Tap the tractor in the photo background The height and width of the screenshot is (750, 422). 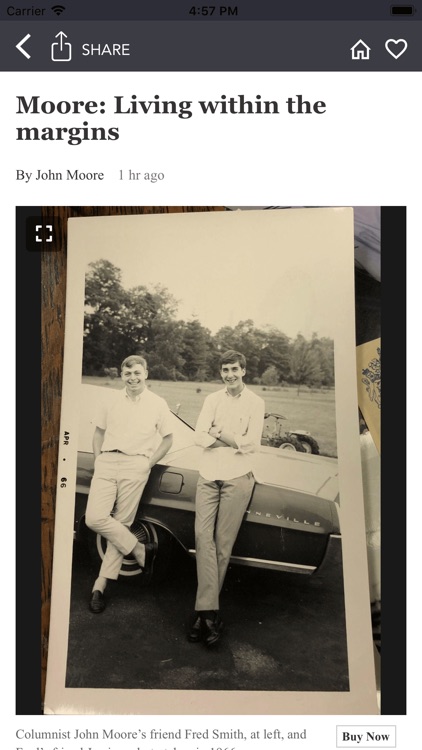[290, 434]
